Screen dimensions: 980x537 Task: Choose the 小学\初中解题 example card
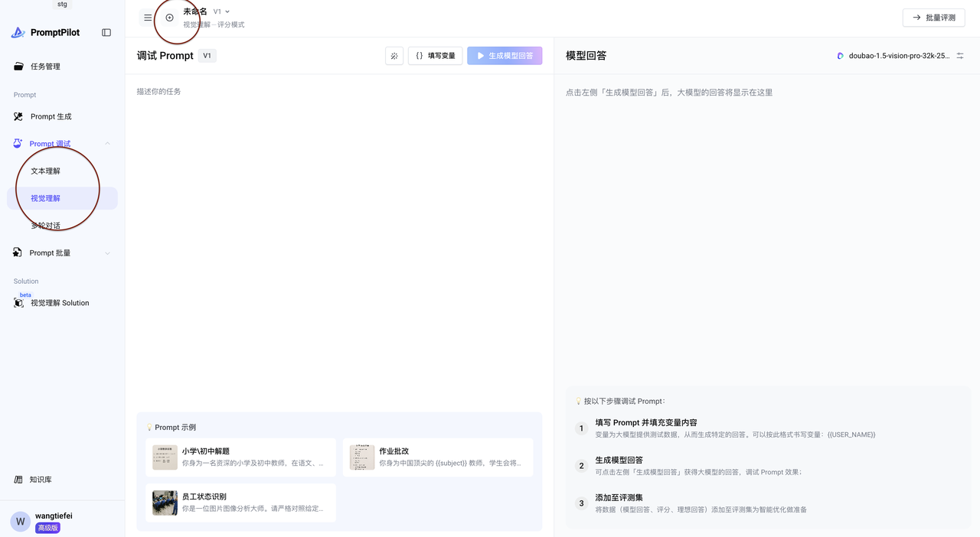click(240, 457)
